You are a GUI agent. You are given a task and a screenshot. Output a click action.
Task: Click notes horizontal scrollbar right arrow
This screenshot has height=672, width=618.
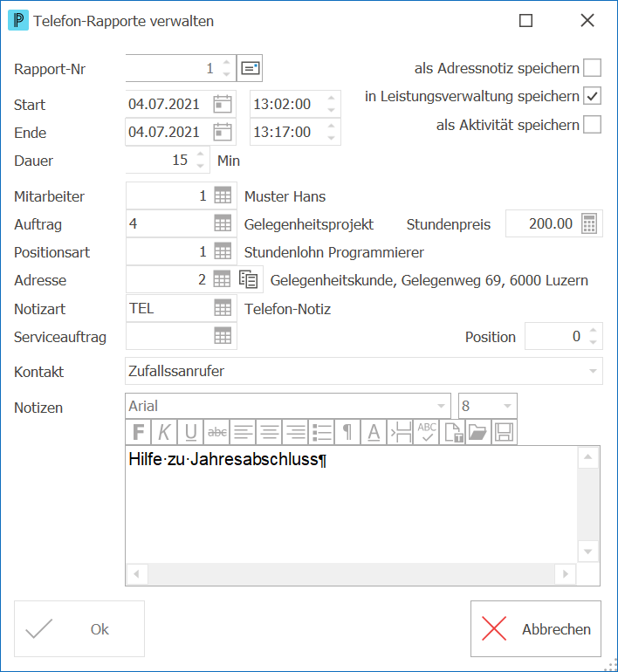[566, 574]
